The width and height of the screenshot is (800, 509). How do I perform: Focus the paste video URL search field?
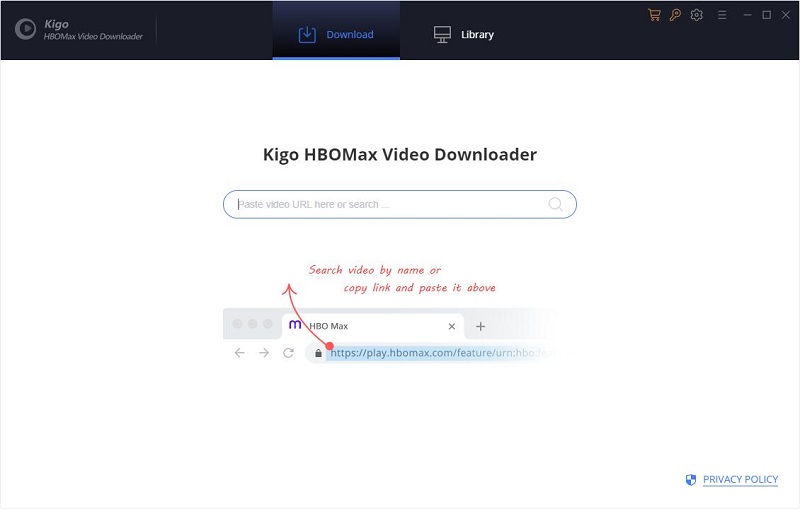390,204
